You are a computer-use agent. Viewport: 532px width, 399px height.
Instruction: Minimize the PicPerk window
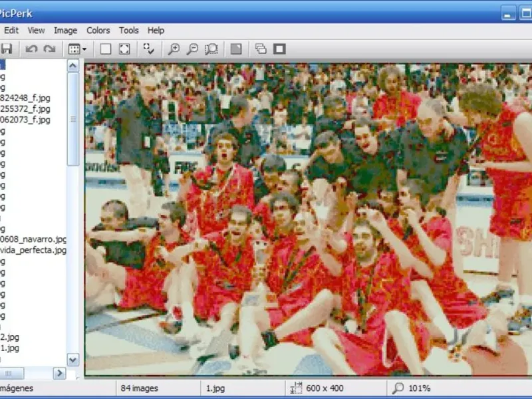point(508,13)
